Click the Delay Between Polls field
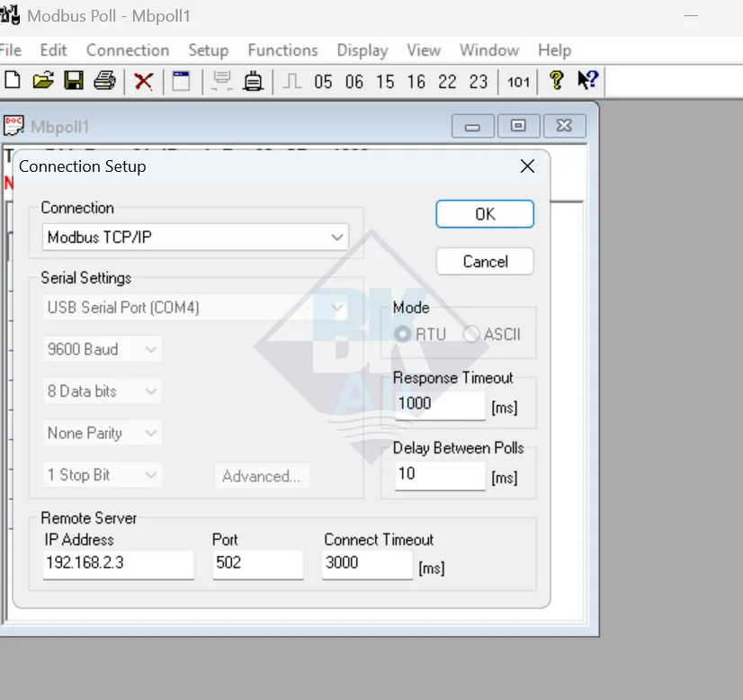This screenshot has width=743, height=700. click(440, 475)
